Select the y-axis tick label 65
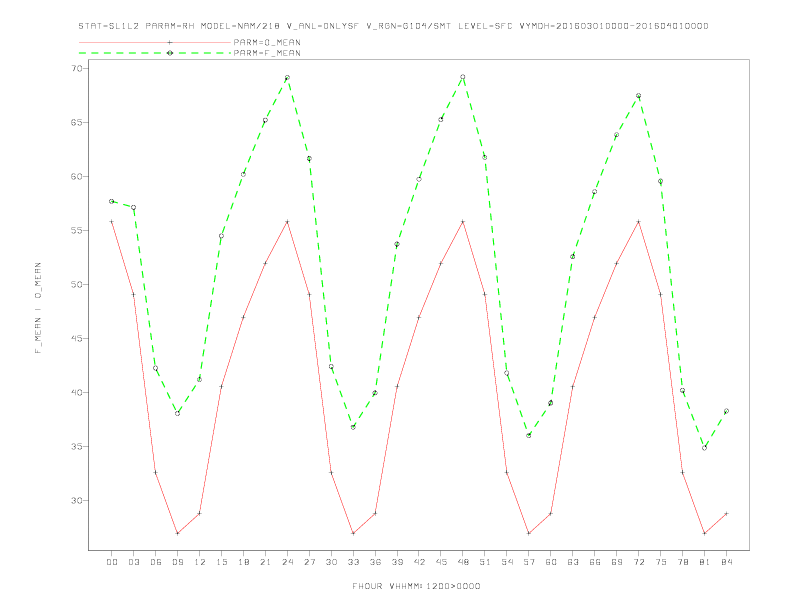 [x=78, y=122]
